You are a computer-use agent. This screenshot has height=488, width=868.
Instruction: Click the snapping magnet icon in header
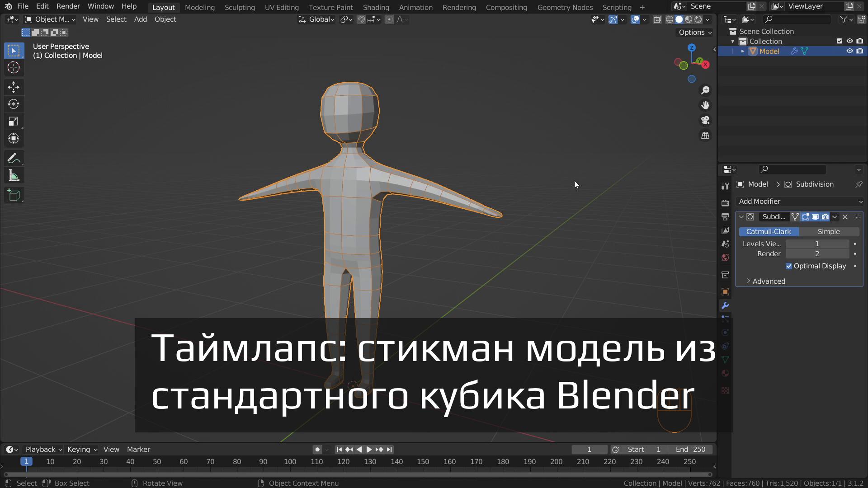(x=361, y=19)
